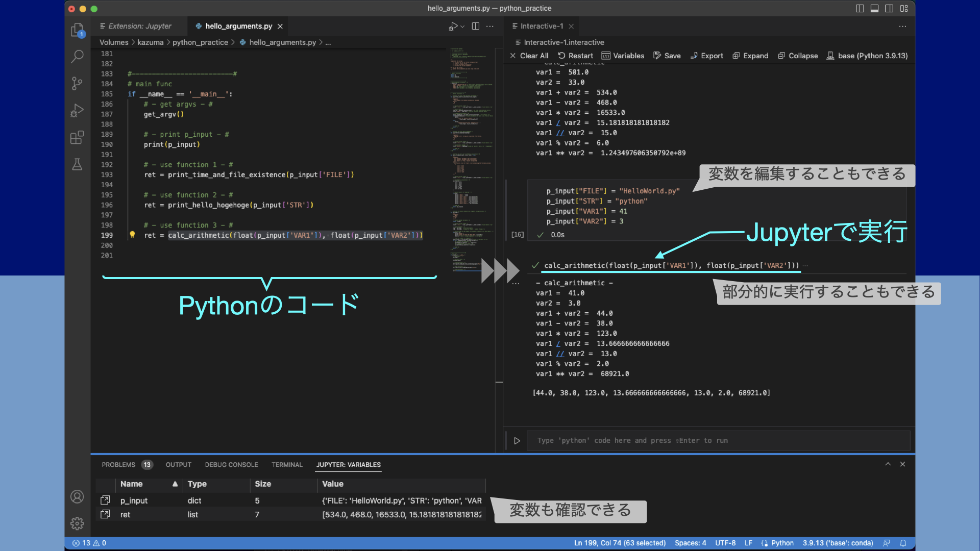980x551 pixels.
Task: Switch to Extension: Jupyter tab
Action: 139,26
